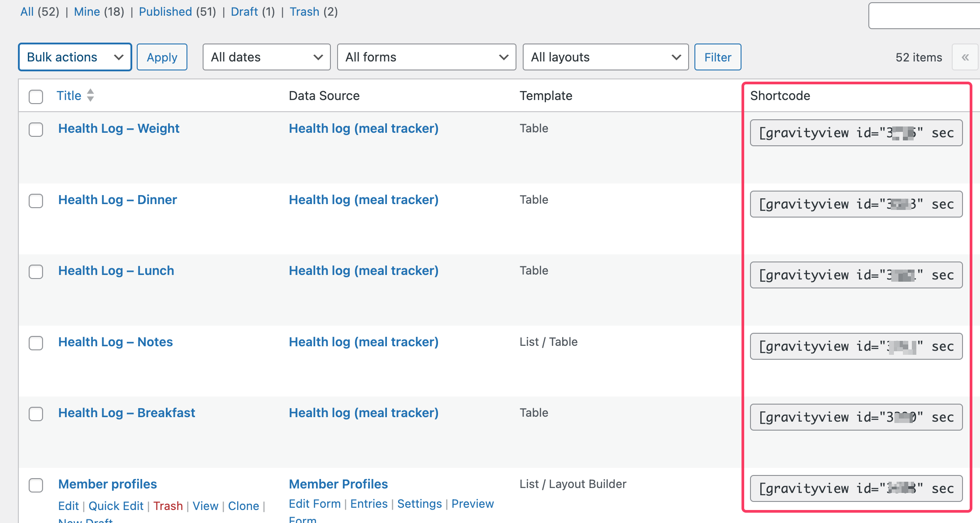Open Weight row's Health log data source
The image size is (980, 523).
click(x=364, y=128)
